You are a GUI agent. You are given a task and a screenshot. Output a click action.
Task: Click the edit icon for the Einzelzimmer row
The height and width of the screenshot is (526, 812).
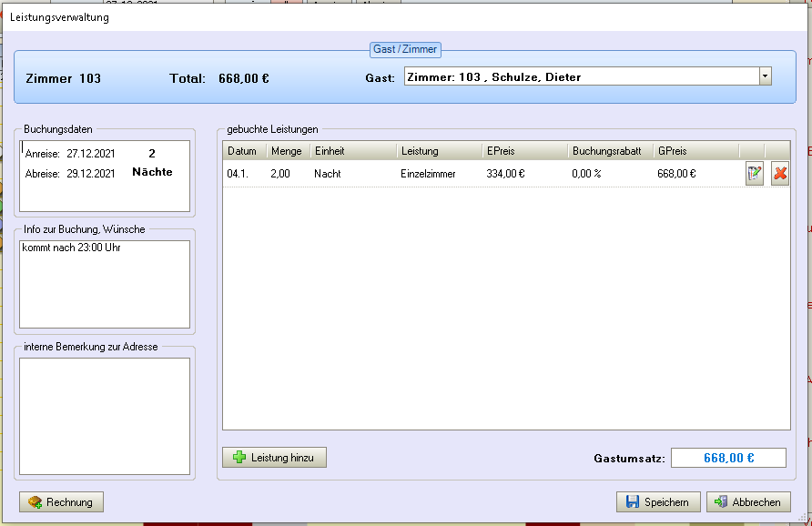pos(755,174)
